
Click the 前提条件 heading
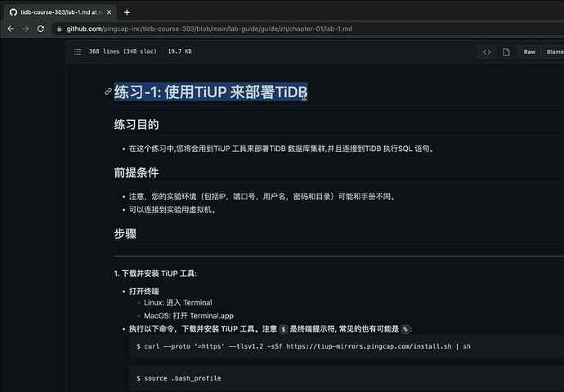coord(137,172)
